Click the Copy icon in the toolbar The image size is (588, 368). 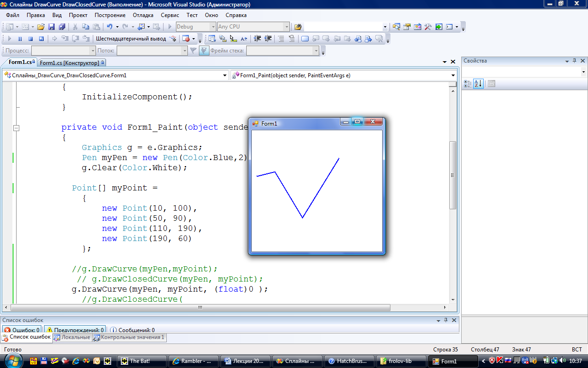(x=85, y=27)
